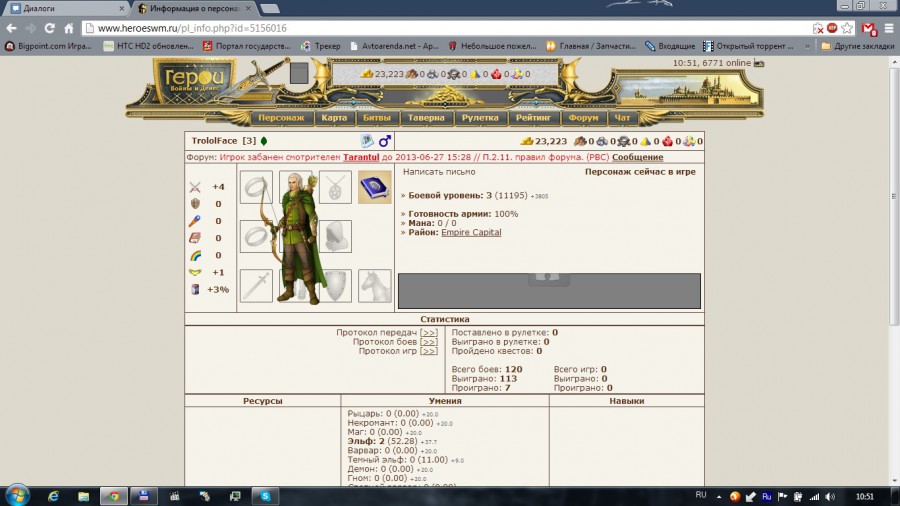Show hidden tray icons arrow
Viewport: 900px width, 506px height.
719,497
